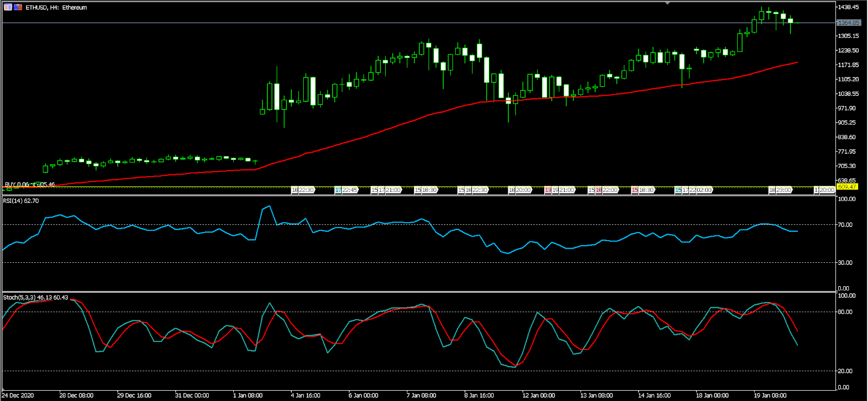
Task: Select the 1 20:00 event marker
Action: [824, 190]
